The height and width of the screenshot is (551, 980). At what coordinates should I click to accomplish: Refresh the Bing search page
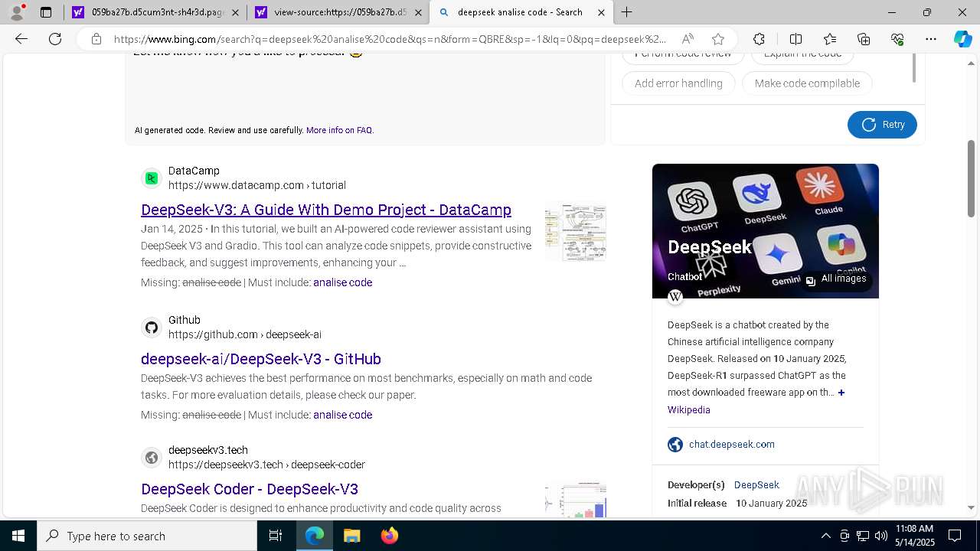pos(55,39)
